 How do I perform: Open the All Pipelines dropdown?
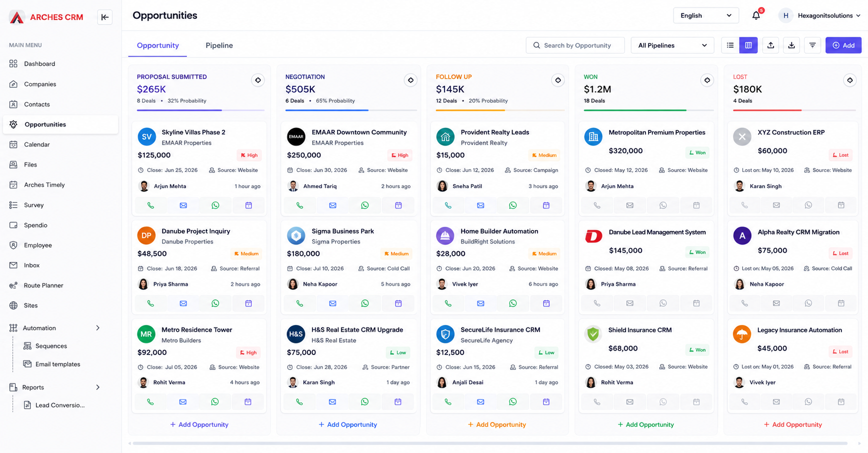(x=672, y=45)
